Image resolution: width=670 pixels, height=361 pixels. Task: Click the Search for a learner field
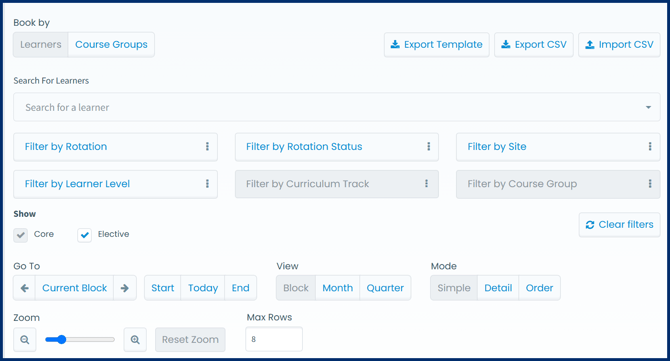(x=337, y=107)
